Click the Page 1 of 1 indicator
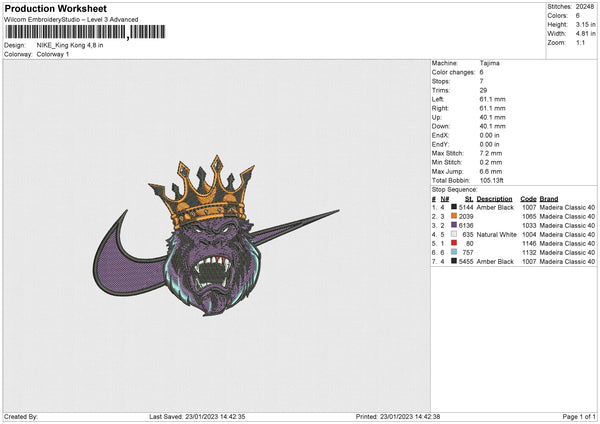 [x=579, y=416]
